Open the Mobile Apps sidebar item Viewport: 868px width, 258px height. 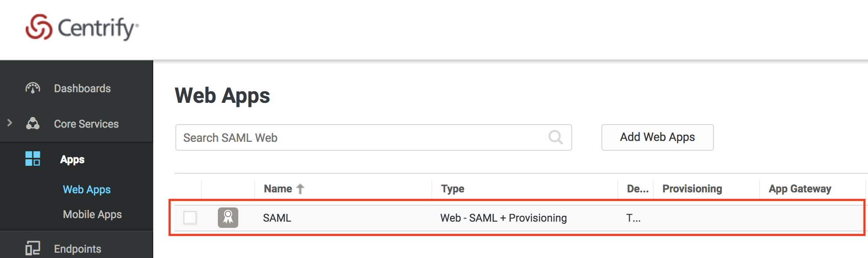pyautogui.click(x=92, y=215)
